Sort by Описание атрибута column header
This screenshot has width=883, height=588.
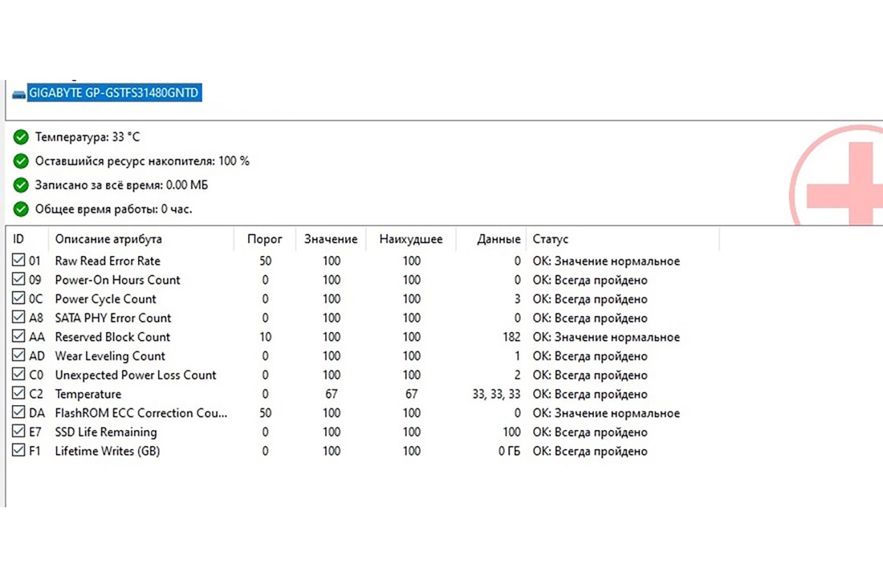coord(108,239)
